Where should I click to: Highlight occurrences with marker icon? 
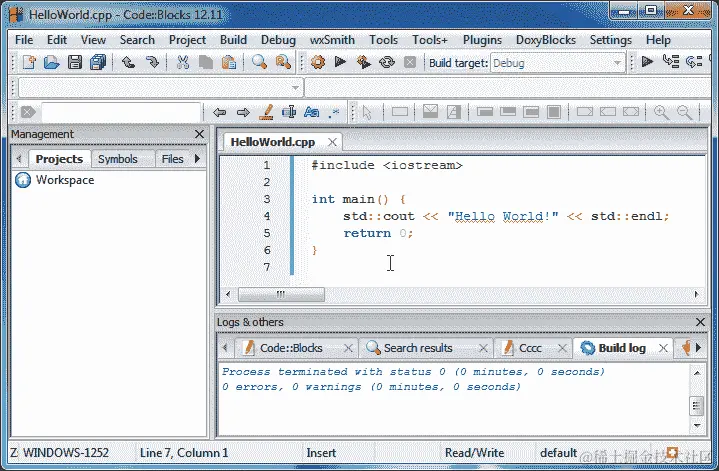[266, 112]
